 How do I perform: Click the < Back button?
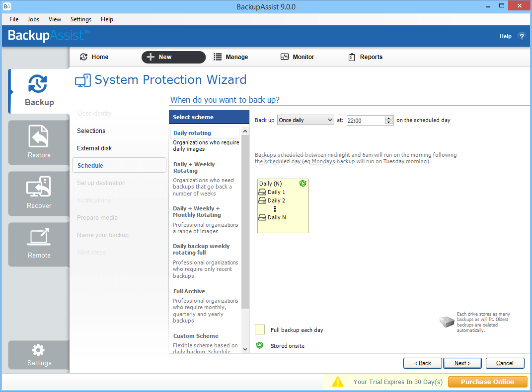pos(422,363)
